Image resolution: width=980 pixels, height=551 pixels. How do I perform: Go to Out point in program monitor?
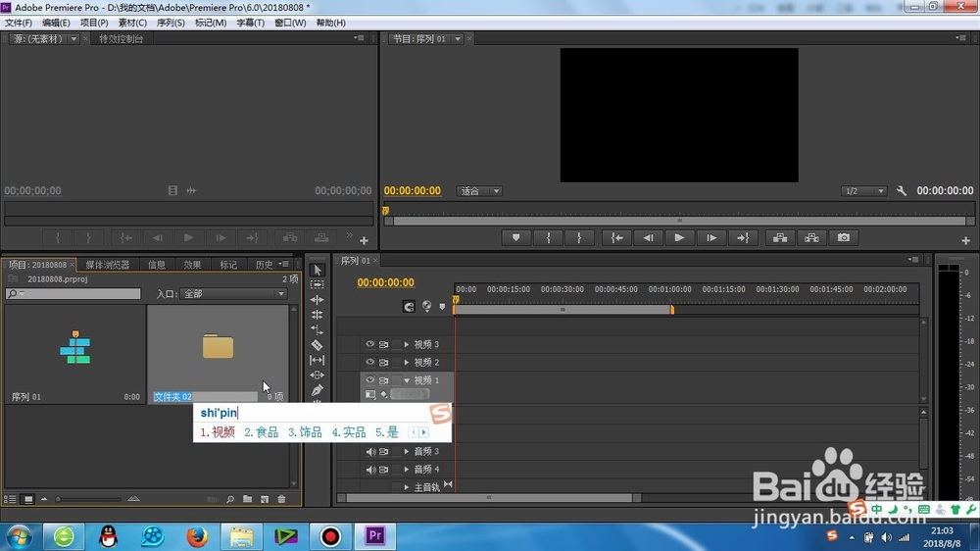[743, 237]
